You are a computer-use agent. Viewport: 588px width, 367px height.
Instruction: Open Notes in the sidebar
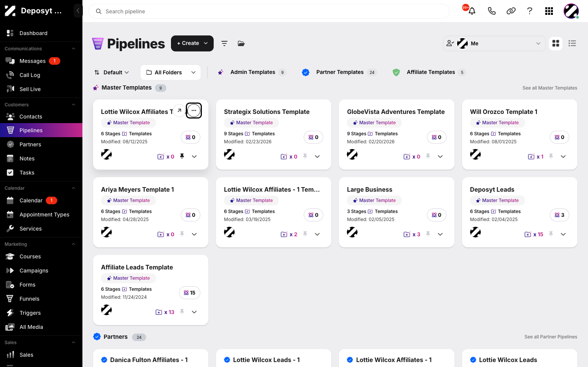click(x=41, y=159)
